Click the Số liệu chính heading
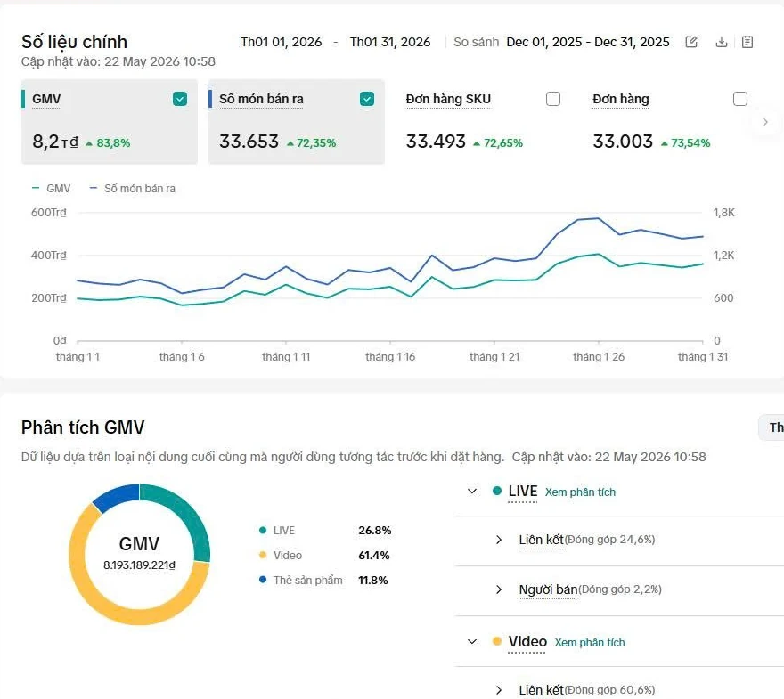The width and height of the screenshot is (784, 699). click(x=74, y=42)
